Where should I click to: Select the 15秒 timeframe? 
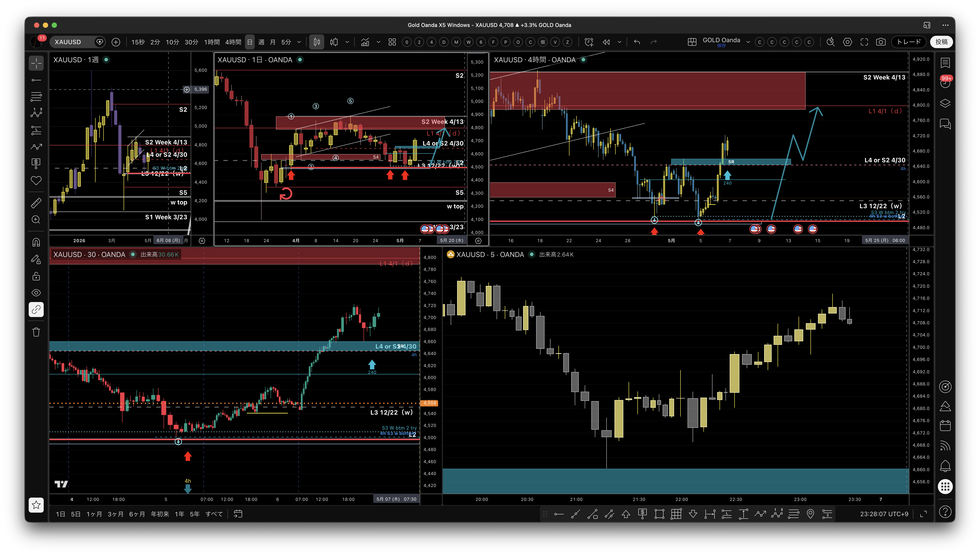[x=138, y=42]
